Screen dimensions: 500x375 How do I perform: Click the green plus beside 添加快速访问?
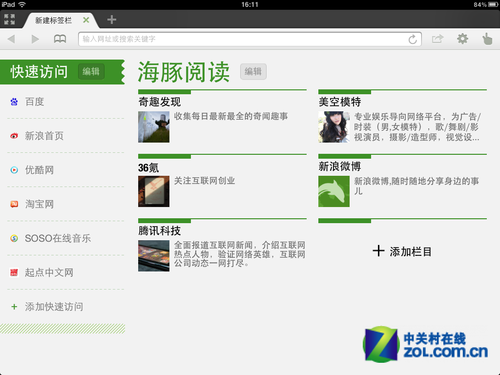click(14, 307)
